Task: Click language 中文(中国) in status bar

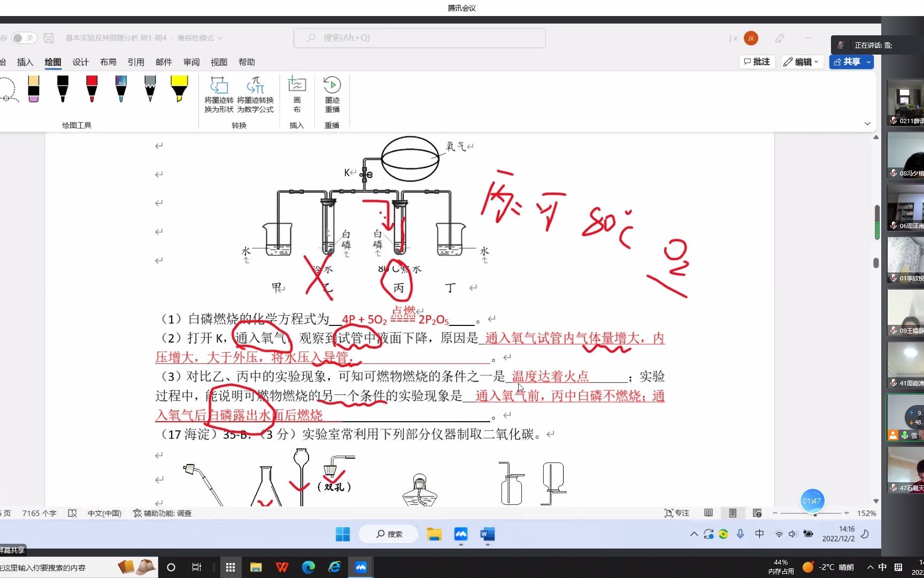Action: 105,513
